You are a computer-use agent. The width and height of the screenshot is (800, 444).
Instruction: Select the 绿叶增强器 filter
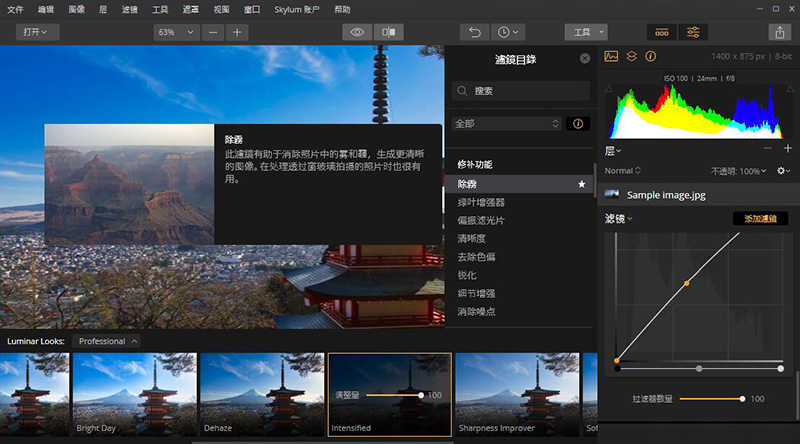coord(481,203)
